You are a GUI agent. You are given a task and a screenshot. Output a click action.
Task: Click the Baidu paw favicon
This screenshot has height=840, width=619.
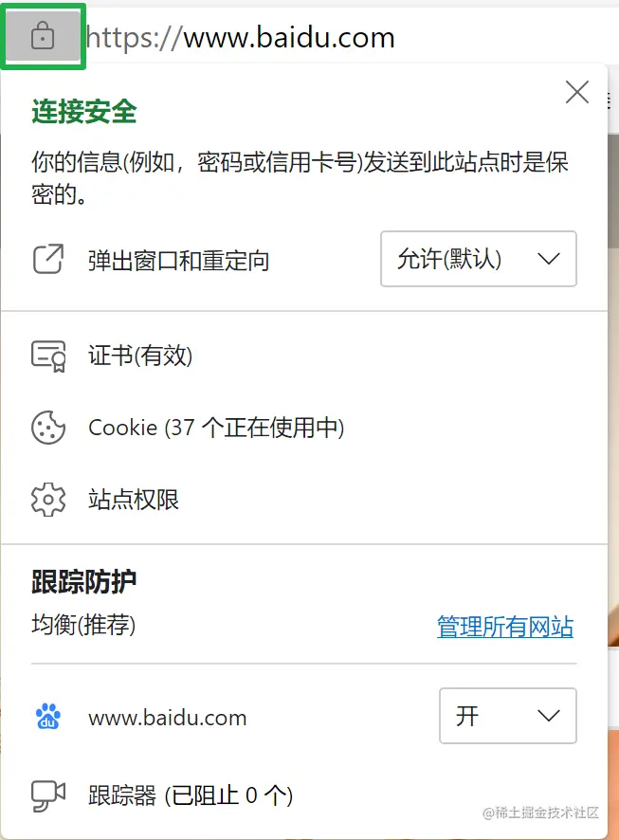tap(48, 717)
